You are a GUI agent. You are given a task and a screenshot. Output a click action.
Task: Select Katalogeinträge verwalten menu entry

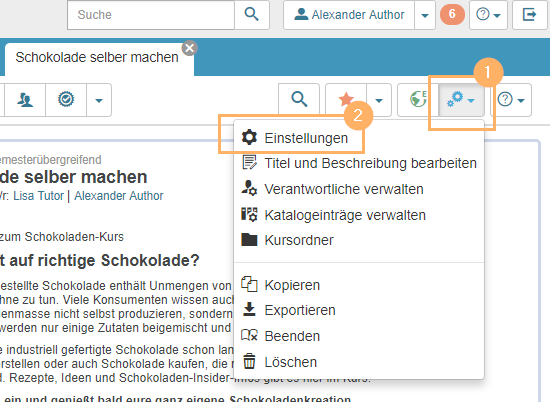[x=359, y=215]
